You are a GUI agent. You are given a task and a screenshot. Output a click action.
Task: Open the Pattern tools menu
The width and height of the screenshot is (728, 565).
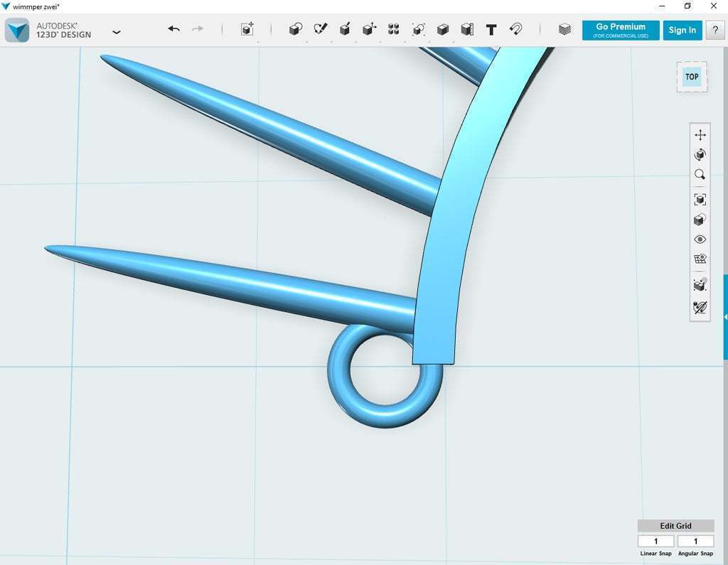(394, 29)
